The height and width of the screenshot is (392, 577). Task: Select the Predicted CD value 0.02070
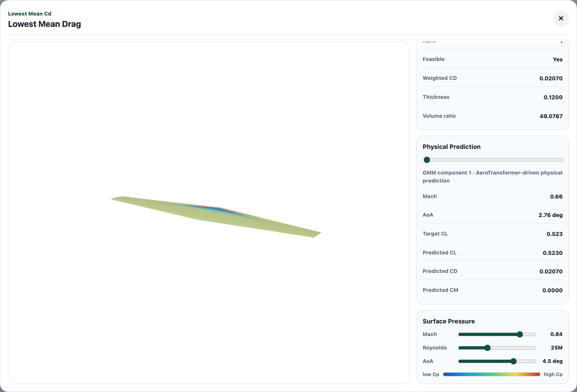pos(551,271)
